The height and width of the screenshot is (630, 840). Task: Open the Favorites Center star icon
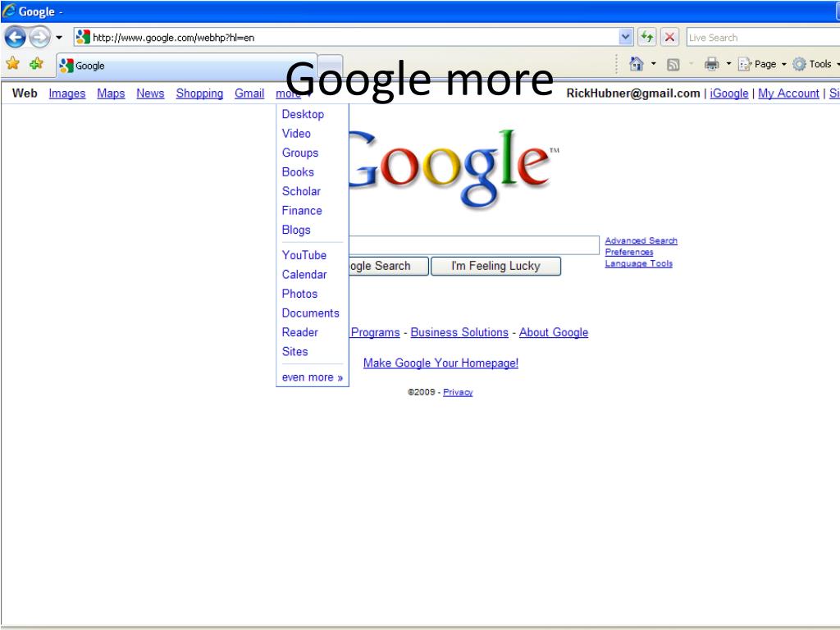pyautogui.click(x=13, y=64)
